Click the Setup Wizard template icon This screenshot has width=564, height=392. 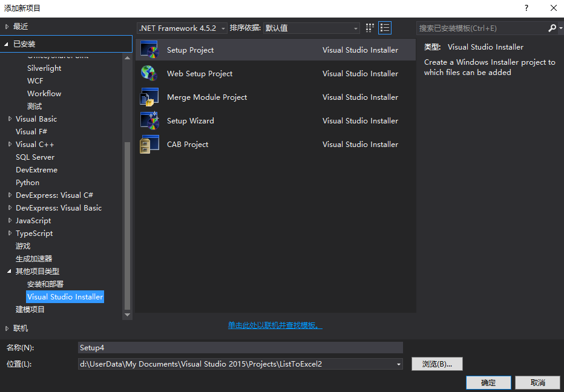(x=149, y=120)
